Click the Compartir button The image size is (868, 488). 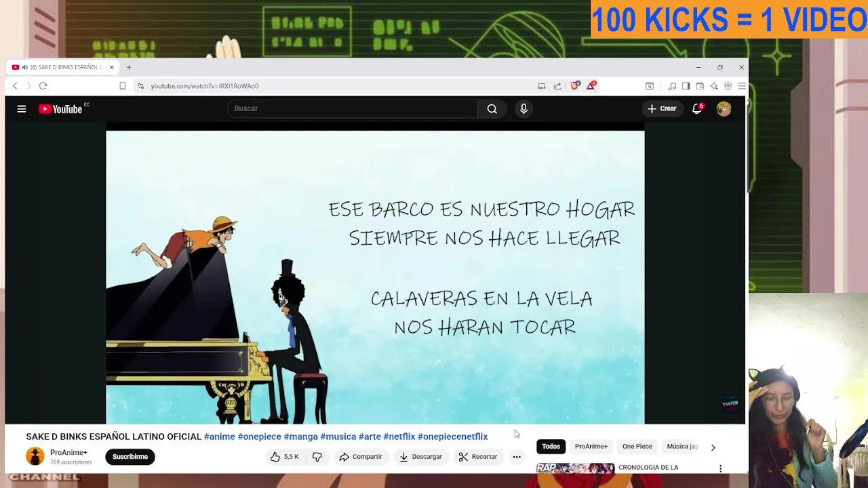click(x=361, y=457)
